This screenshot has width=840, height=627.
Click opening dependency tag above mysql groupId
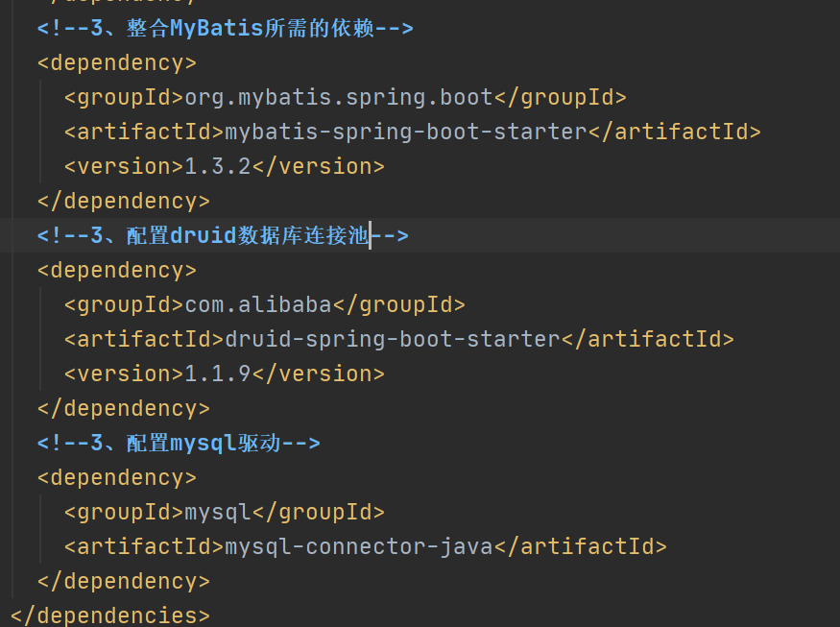tap(117, 477)
